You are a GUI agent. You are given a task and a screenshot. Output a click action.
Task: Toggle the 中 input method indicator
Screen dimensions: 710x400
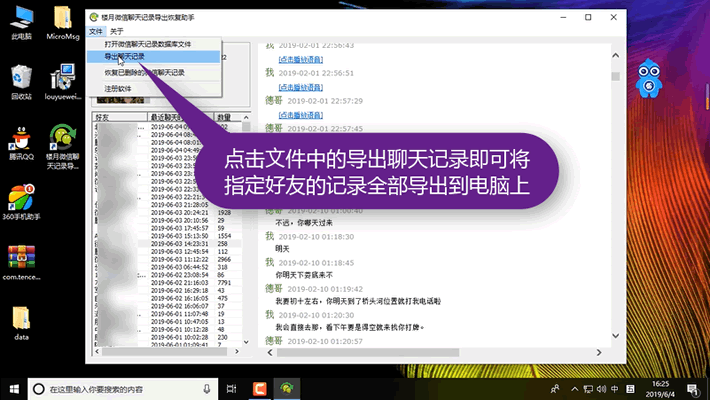pos(615,389)
